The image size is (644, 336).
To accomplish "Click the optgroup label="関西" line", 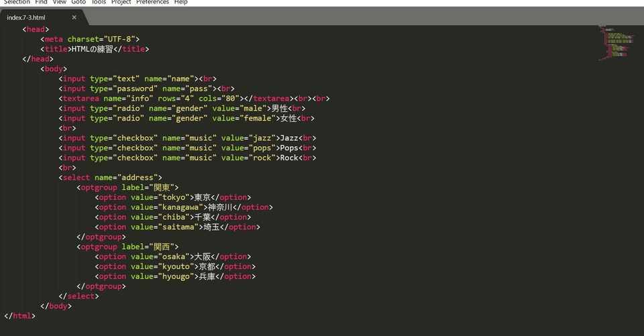I will (x=127, y=246).
